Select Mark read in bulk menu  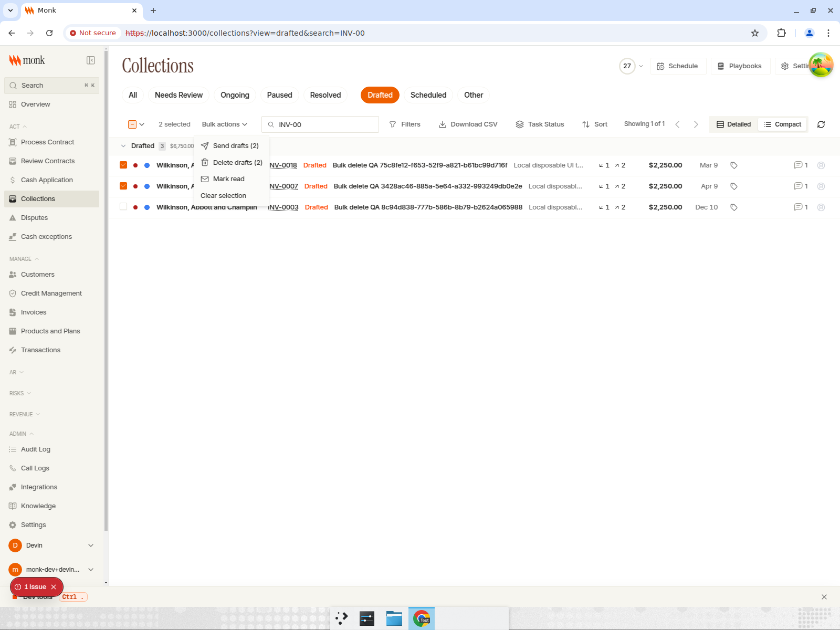click(232, 179)
